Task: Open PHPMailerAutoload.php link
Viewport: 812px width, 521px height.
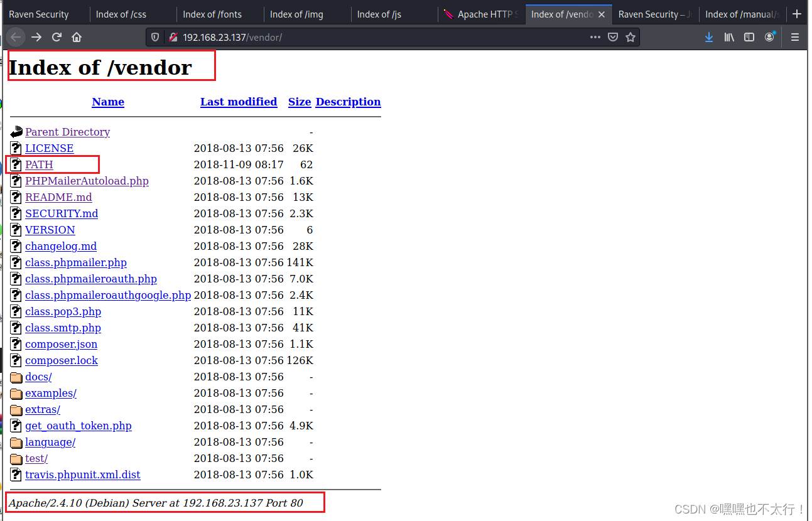Action: click(x=87, y=181)
